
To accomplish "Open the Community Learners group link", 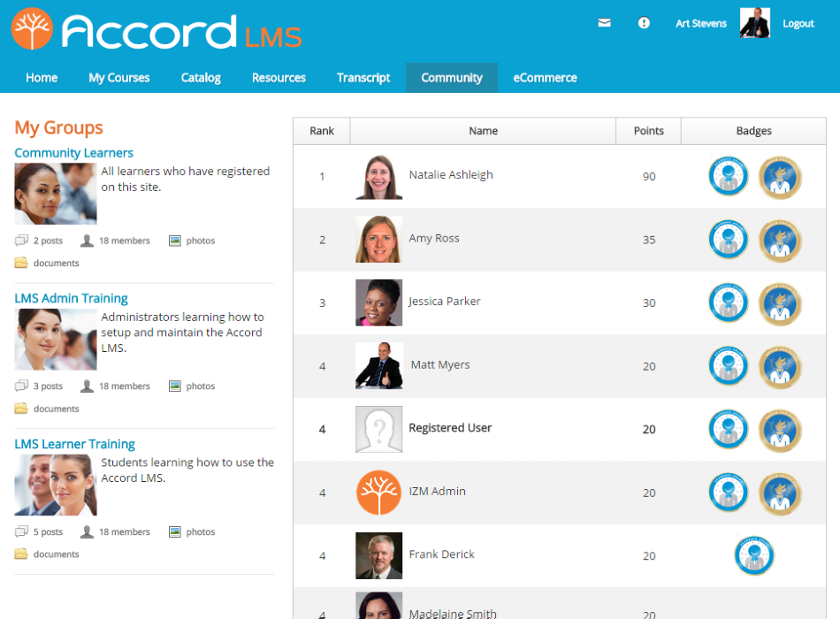I will (74, 153).
